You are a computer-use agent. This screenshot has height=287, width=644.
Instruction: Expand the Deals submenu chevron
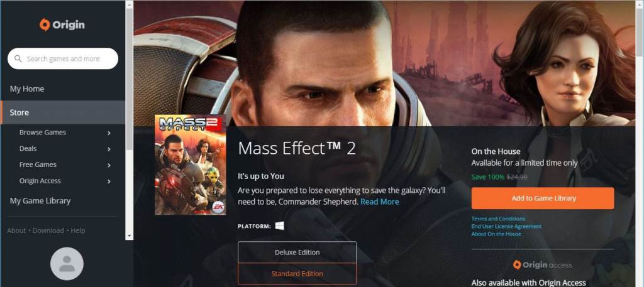coord(109,149)
